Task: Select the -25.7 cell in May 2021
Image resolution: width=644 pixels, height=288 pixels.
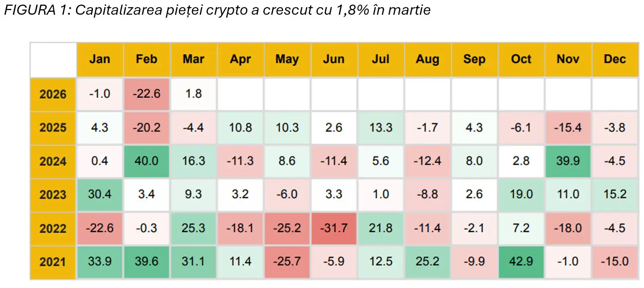Action: point(287,262)
